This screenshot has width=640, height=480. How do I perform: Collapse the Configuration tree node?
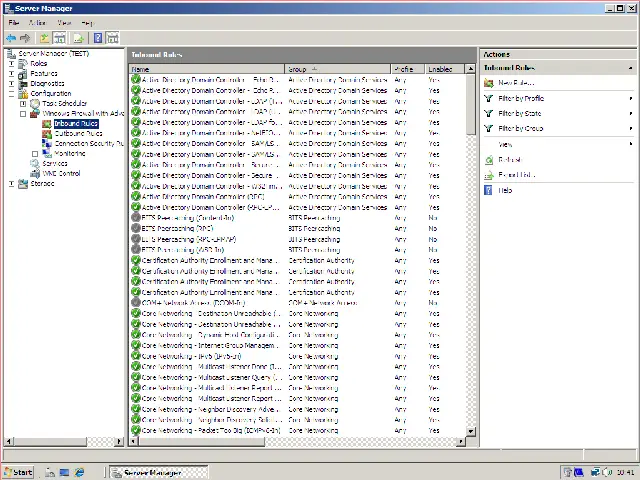coord(12,93)
